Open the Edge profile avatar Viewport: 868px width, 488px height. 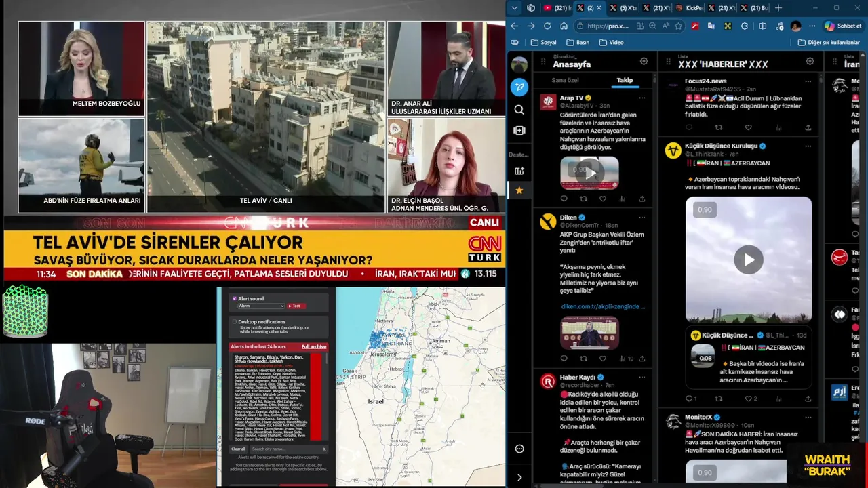(x=795, y=26)
